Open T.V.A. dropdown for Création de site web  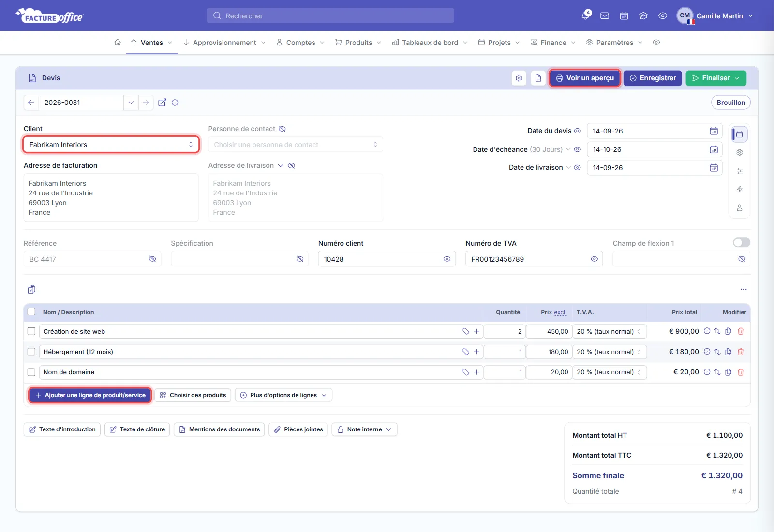pos(610,331)
